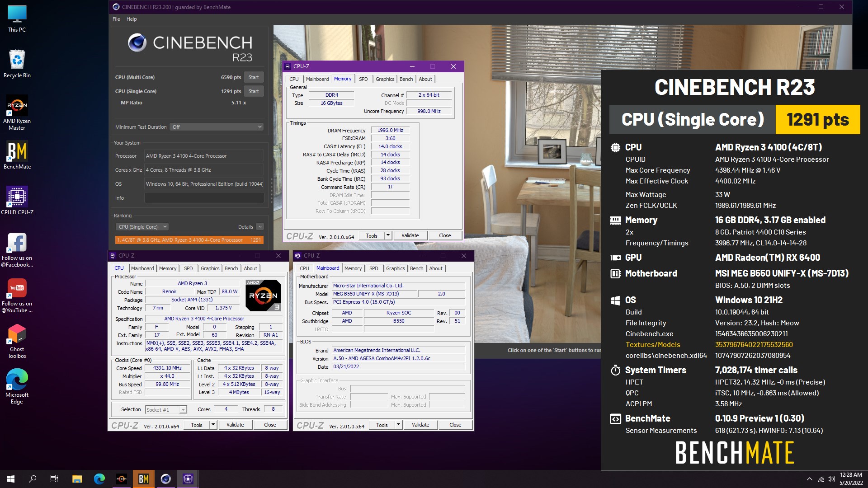The width and height of the screenshot is (868, 488).
Task: Open Task View on the taskbar
Action: [x=54, y=479]
